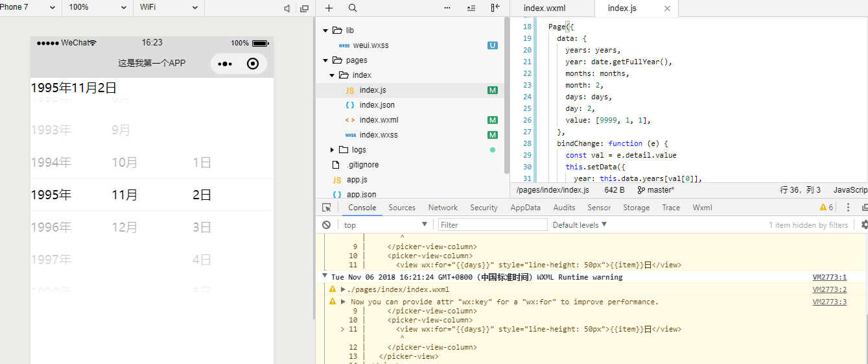Viewport: 868px width, 364px height.
Task: Click the console Filter input field
Action: pos(493,224)
